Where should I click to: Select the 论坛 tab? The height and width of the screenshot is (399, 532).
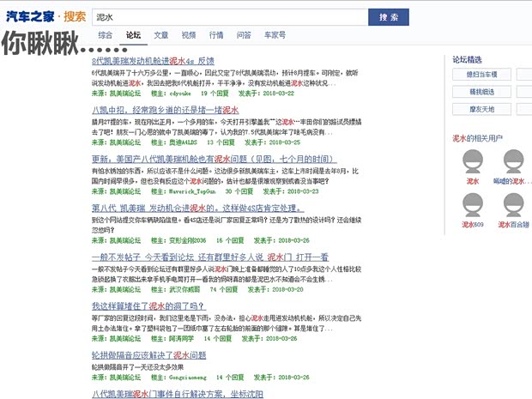tap(133, 35)
